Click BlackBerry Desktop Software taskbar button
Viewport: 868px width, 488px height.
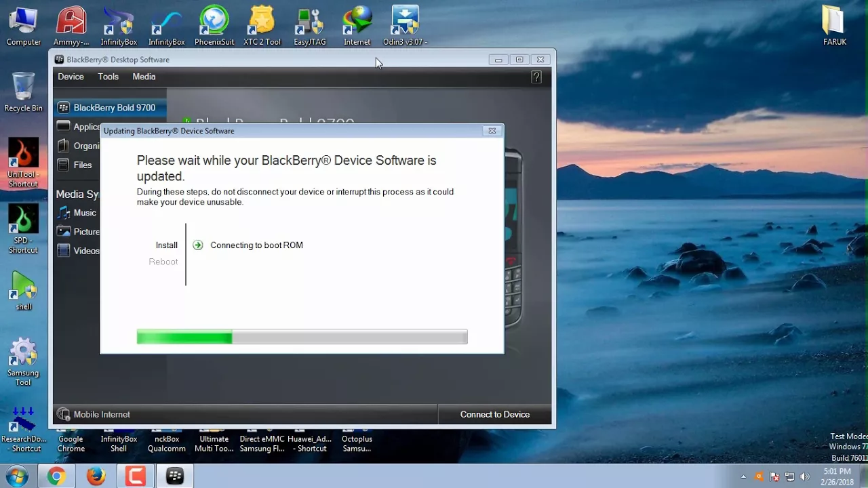(175, 476)
